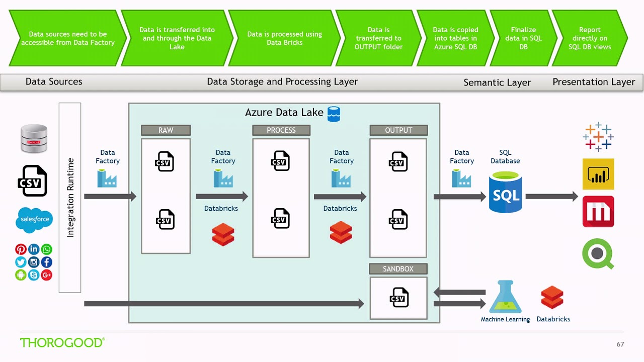Click the THOROGOOD logo

pos(62,342)
